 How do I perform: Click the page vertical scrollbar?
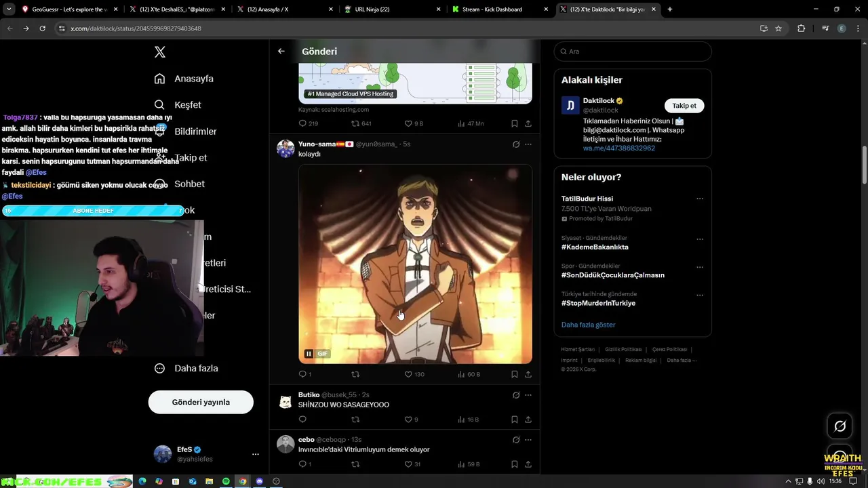pyautogui.click(x=864, y=164)
